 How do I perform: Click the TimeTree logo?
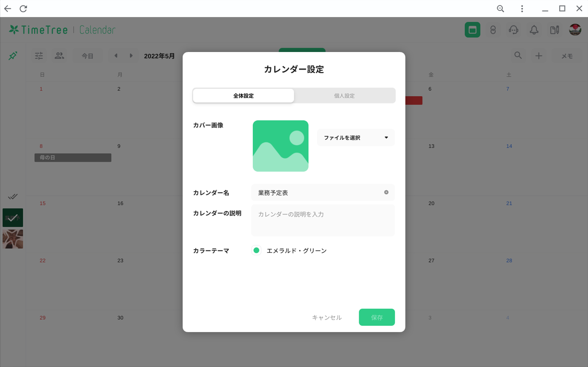coord(39,29)
